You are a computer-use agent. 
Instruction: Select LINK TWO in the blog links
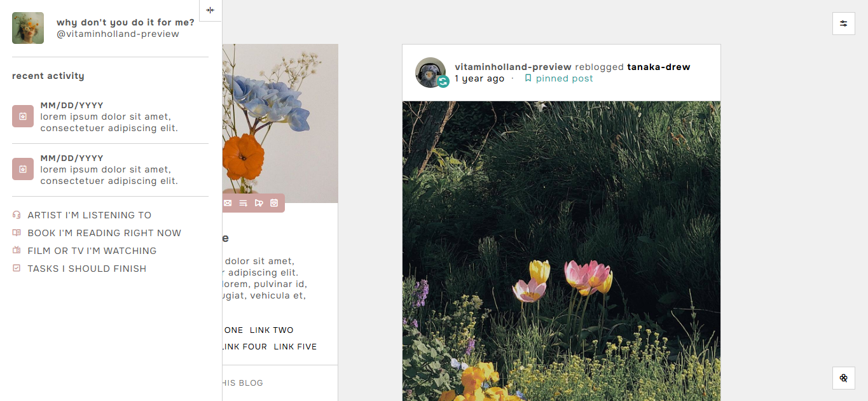272,330
